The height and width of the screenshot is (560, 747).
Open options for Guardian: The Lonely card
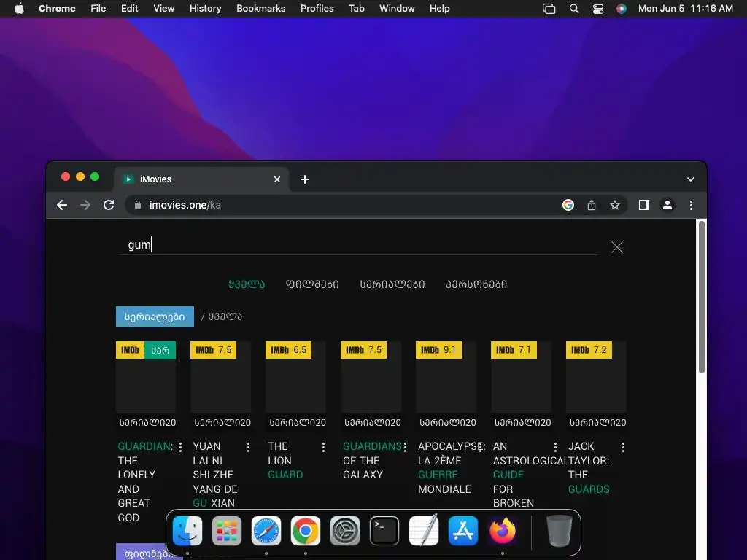(x=180, y=447)
